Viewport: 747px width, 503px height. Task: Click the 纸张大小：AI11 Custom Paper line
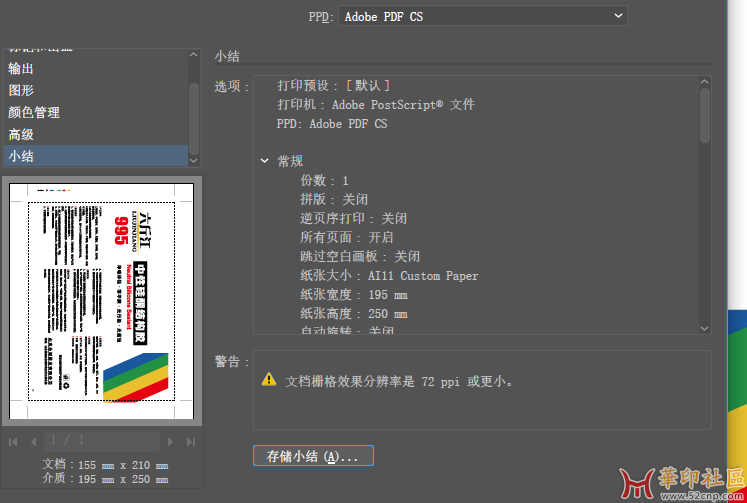[389, 276]
